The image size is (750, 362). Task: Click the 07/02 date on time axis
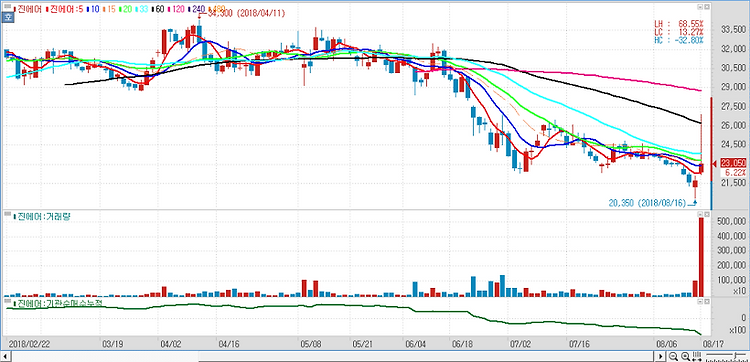pos(520,344)
